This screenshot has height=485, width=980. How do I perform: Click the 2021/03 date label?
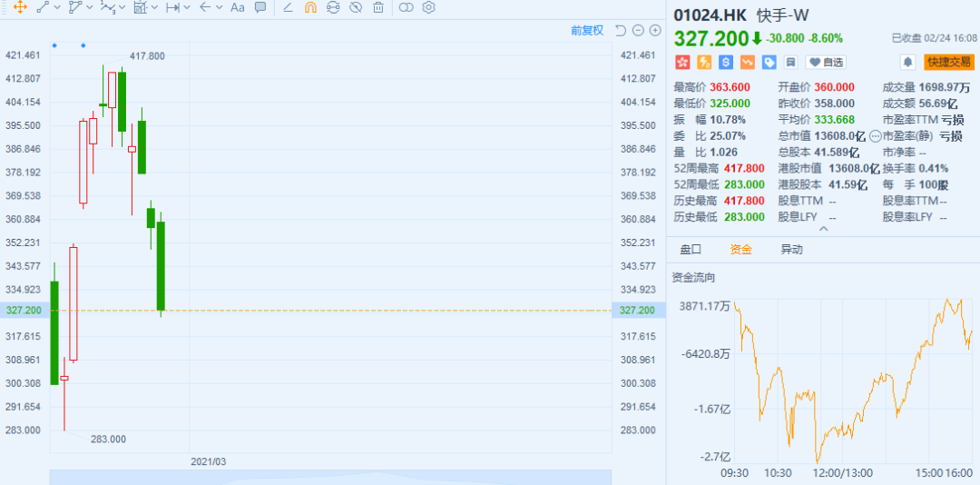(x=208, y=461)
